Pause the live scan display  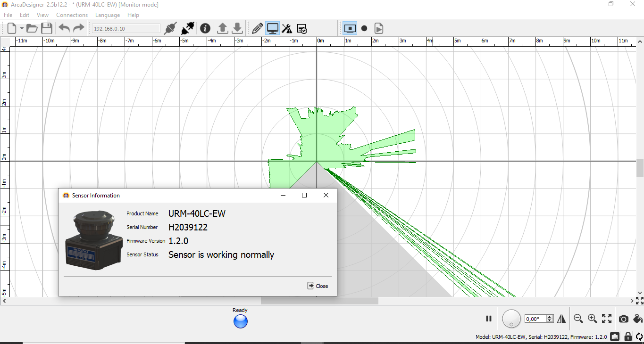[489, 319]
